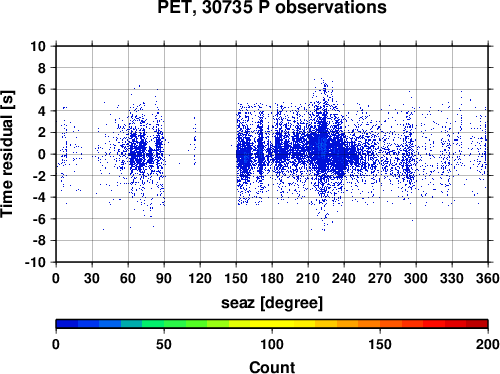The image size is (500, 374).
Task: Click the y-axis tick label 0
Action: [x=42, y=154]
